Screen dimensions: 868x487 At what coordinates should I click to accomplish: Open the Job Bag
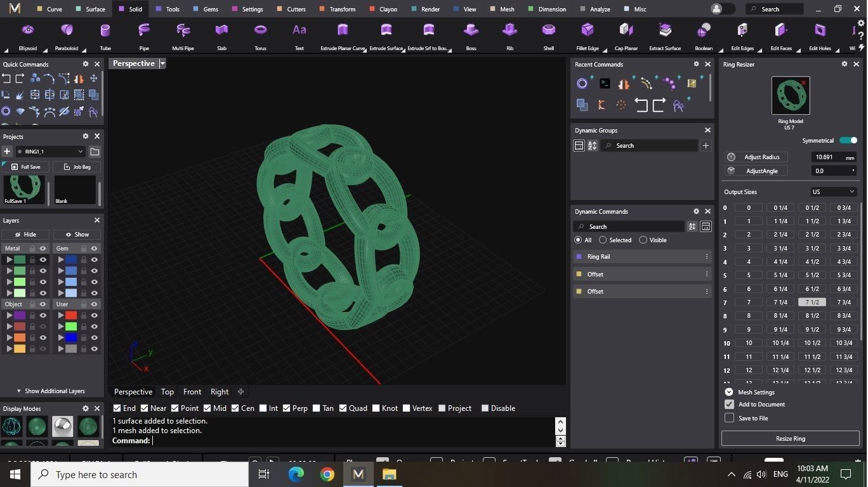pos(77,167)
